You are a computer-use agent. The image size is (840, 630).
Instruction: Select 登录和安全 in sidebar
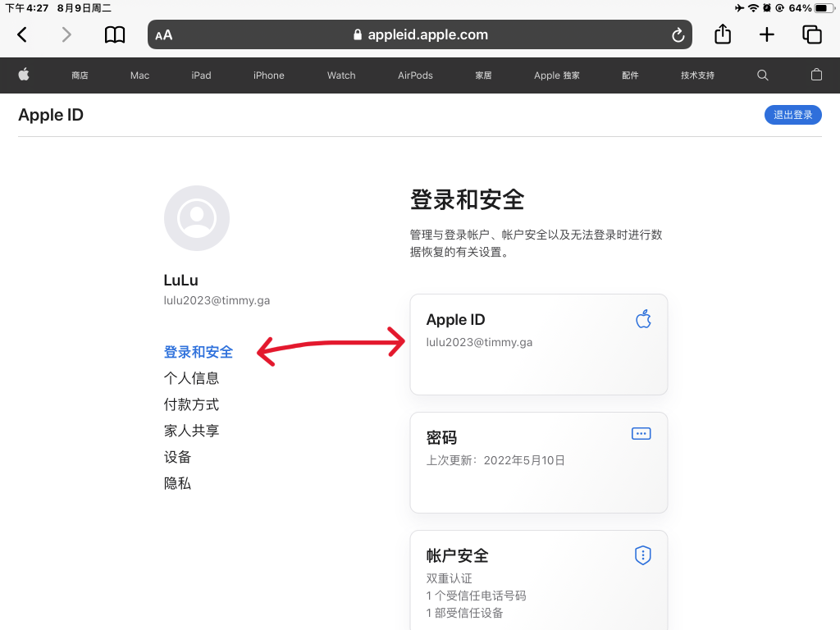coord(199,352)
